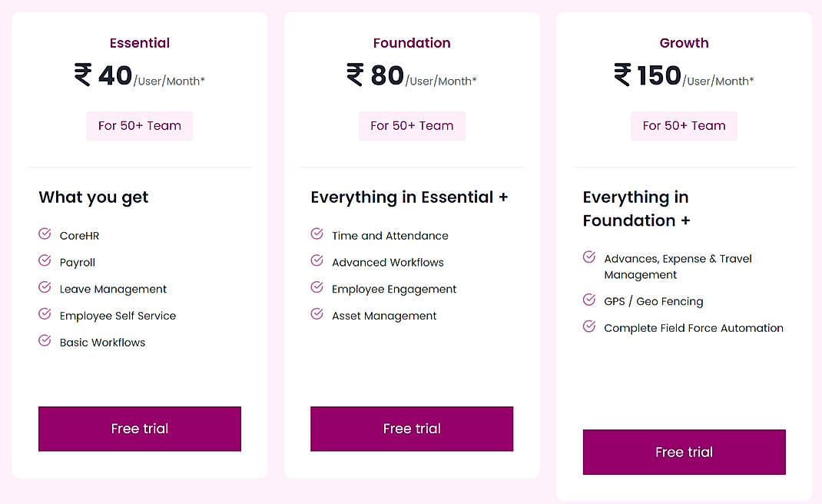The width and height of the screenshot is (822, 504).
Task: Click Free trial in the Growth column
Action: (x=684, y=452)
